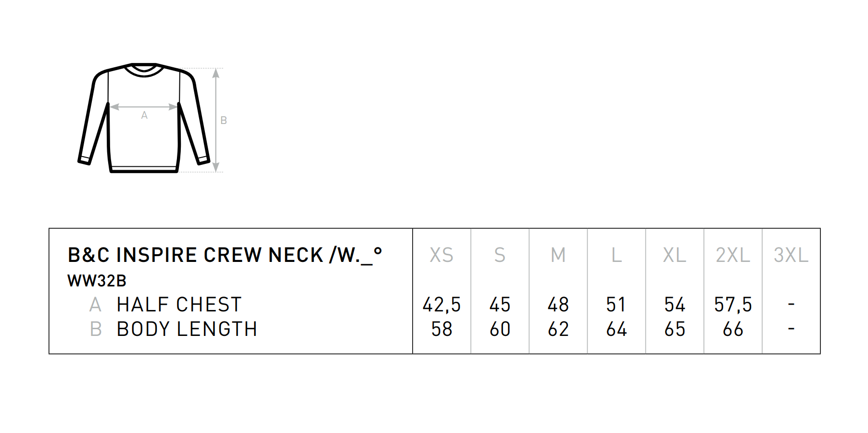Screen dimensions: 868x433
Task: Click the horizontal half chest arrow
Action: pyautogui.click(x=144, y=107)
